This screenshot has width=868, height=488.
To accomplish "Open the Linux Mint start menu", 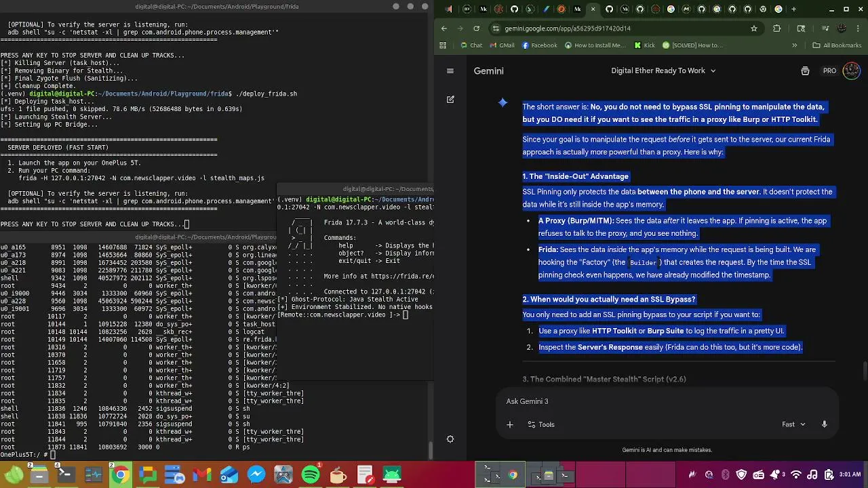I will (14, 474).
